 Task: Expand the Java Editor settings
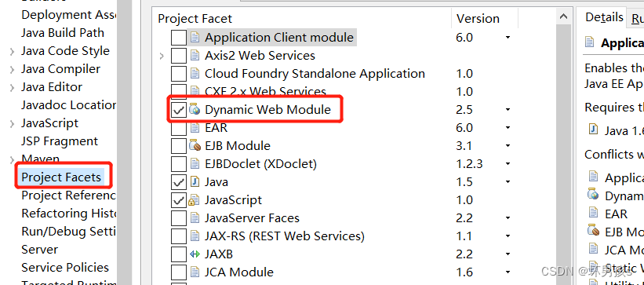pyautogui.click(x=13, y=88)
